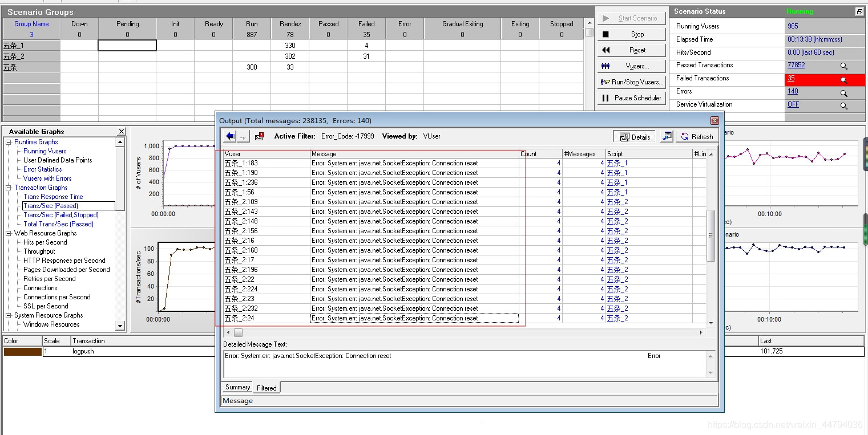
Task: Click the grayed-out Start Scenario button
Action: (x=631, y=18)
